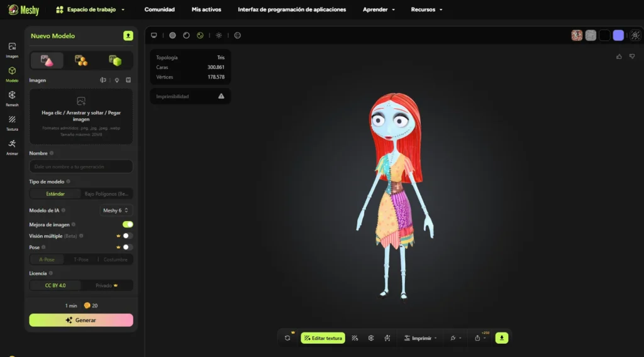Click the Imagen sidebar icon

[x=12, y=49]
